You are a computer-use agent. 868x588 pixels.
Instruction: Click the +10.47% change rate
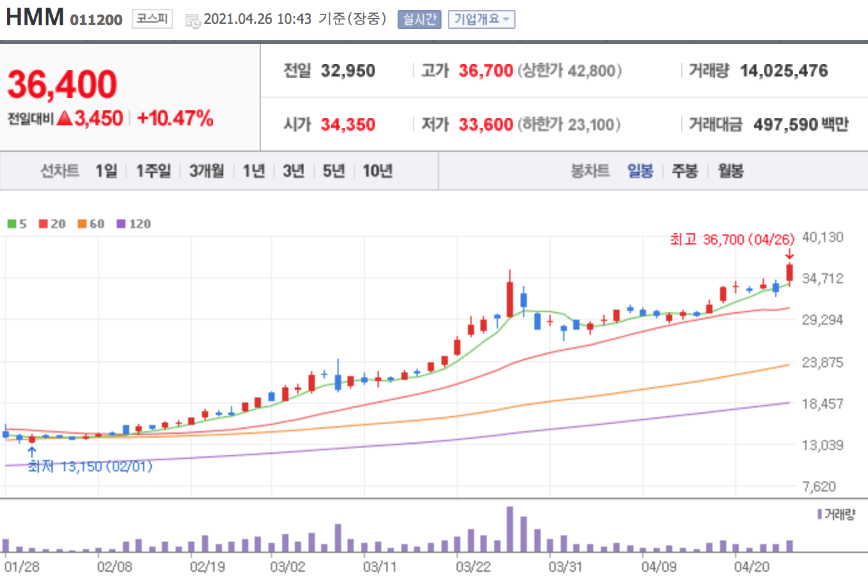pos(175,118)
